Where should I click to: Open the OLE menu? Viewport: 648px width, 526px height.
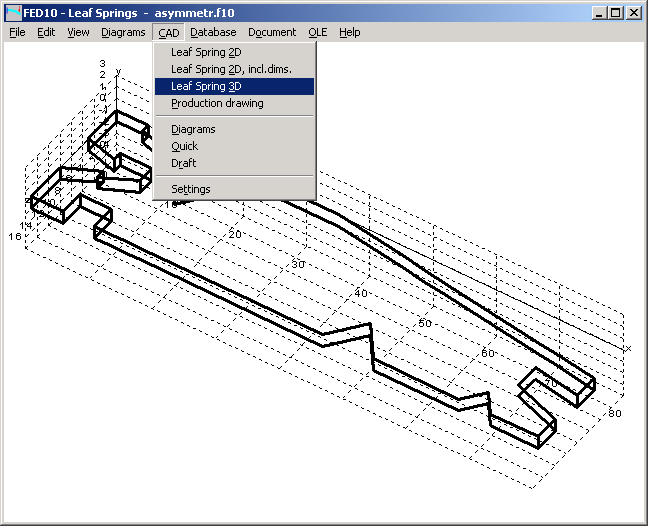pos(317,32)
